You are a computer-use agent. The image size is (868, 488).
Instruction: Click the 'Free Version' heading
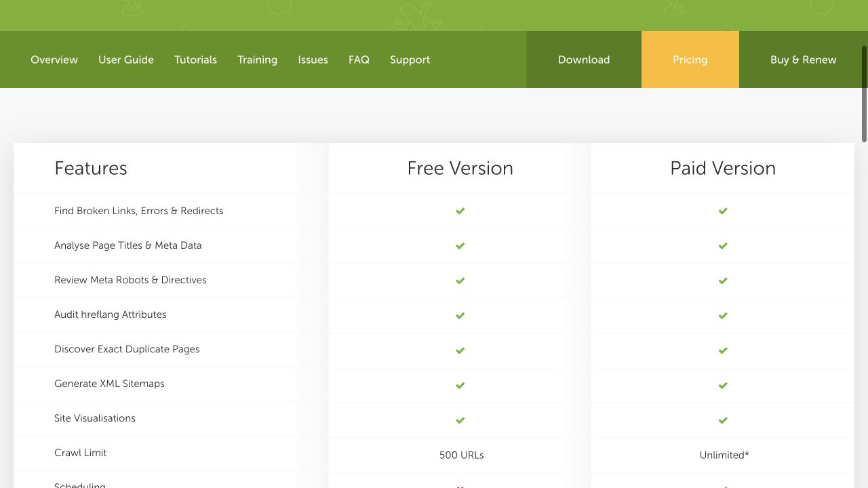click(x=460, y=168)
